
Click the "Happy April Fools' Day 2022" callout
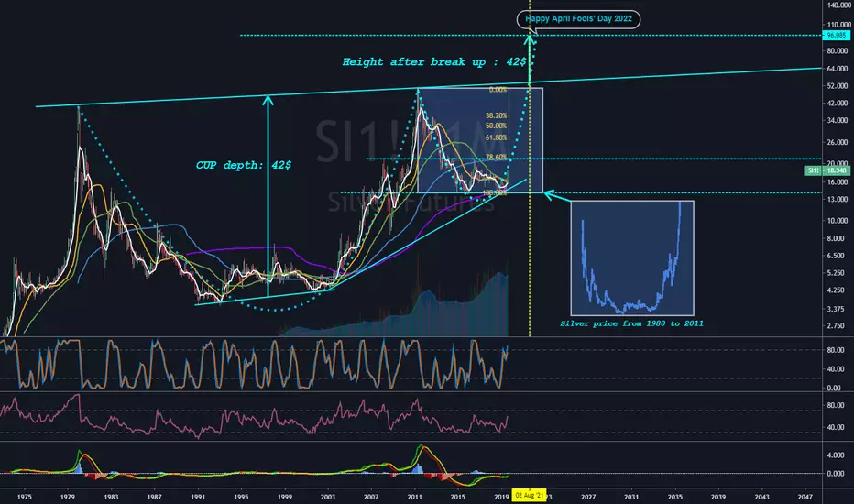(578, 19)
